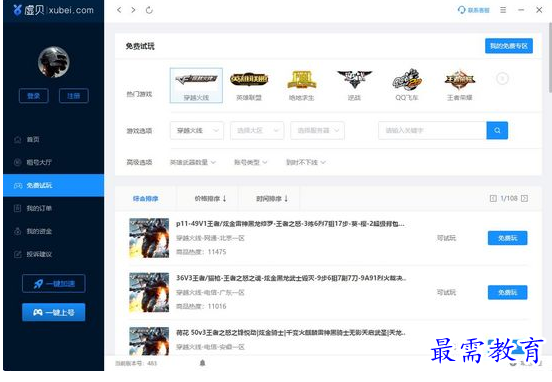Image resolution: width=552 pixels, height=382 pixels.
Task: Open the p11-49V1王者 listing title
Action: 290,224
